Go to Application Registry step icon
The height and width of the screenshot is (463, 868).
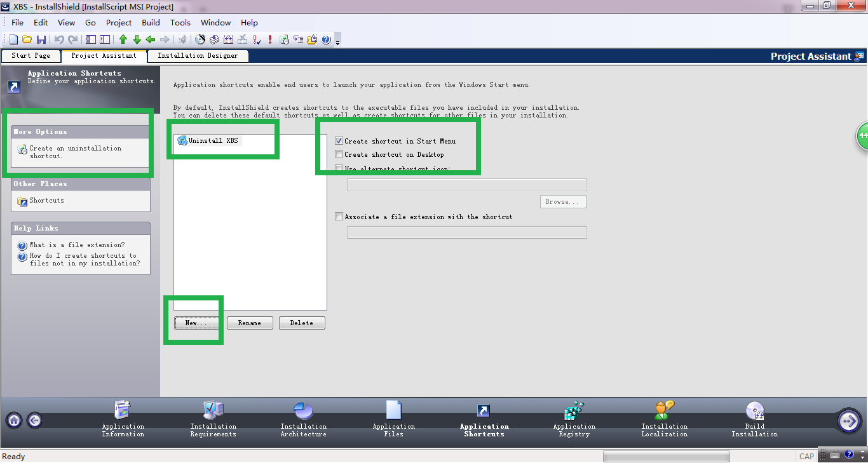[574, 410]
